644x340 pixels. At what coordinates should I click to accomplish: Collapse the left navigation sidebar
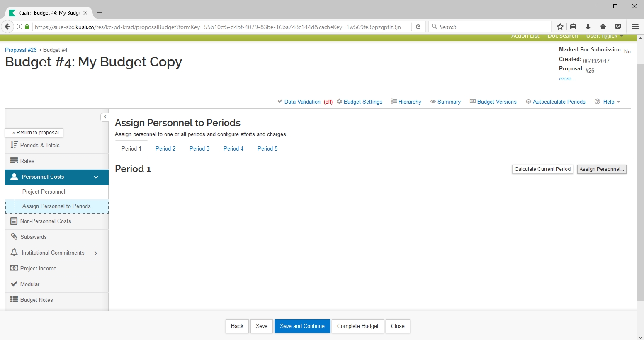tap(105, 117)
